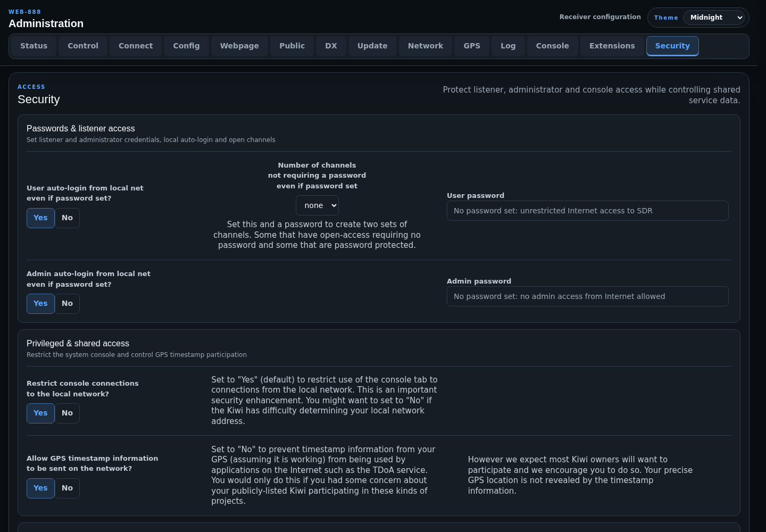766x532 pixels.
Task: Select the Security tab
Action: pyautogui.click(x=672, y=46)
